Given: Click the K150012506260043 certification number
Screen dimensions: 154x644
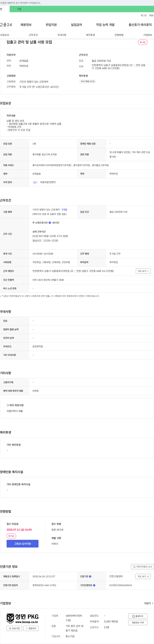Looking at the screenshot, I should (121, 585).
